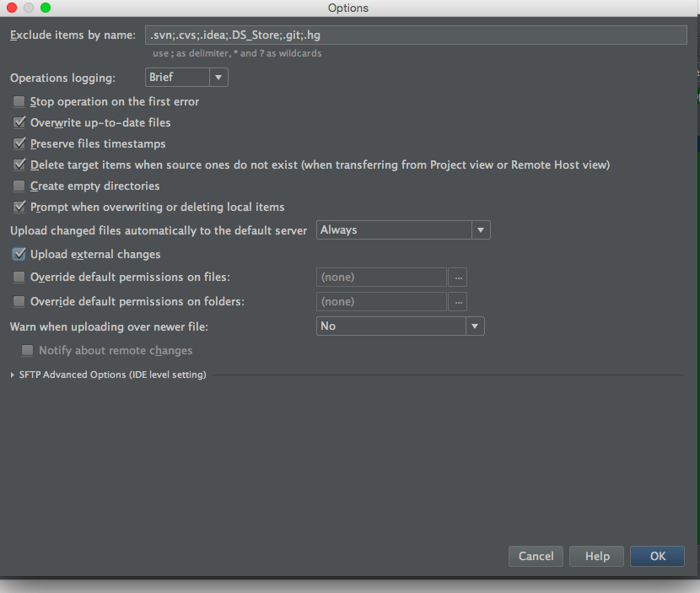The image size is (700, 593).
Task: Click browse button for file permissions
Action: tap(458, 277)
